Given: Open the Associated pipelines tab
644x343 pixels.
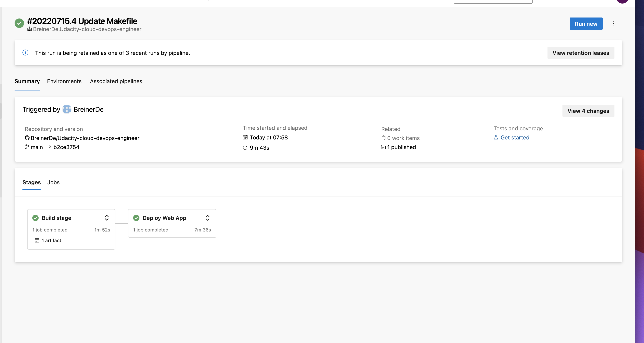Looking at the screenshot, I should click(116, 81).
